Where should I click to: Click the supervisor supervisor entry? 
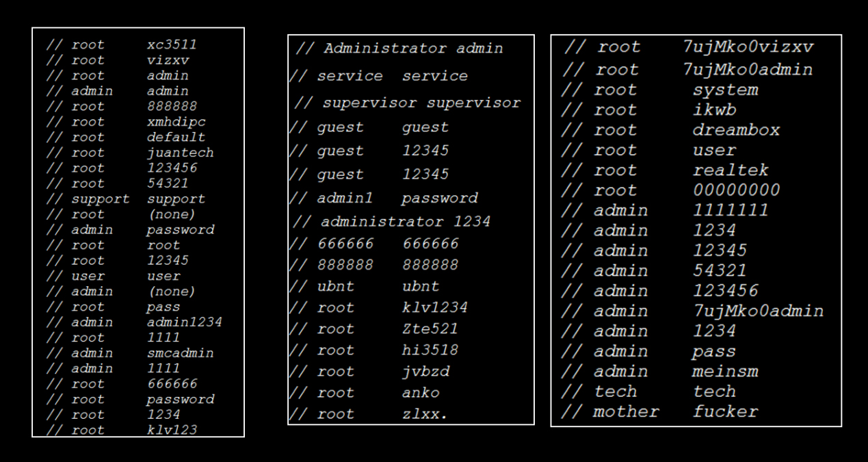pos(408,103)
